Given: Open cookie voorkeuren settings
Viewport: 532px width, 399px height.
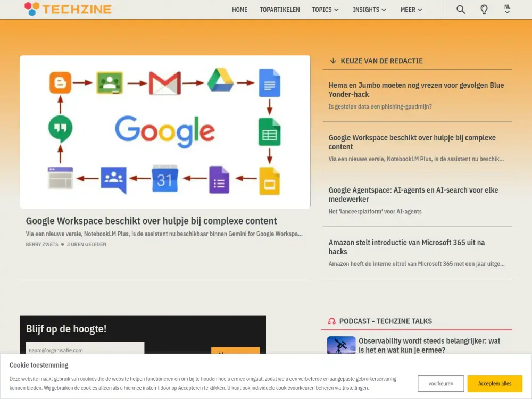Looking at the screenshot, I should pyautogui.click(x=440, y=383).
